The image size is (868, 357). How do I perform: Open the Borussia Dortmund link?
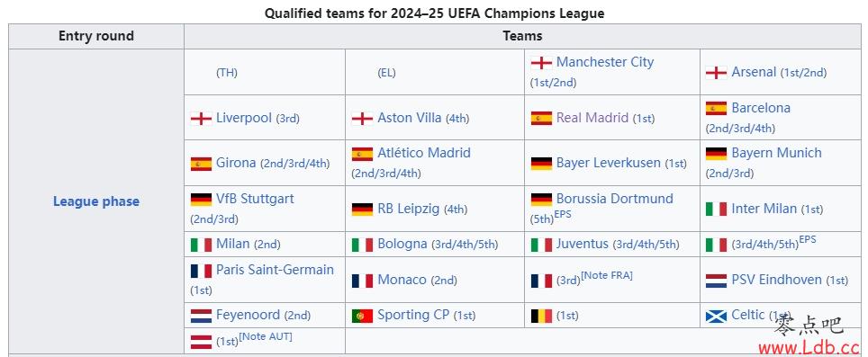point(614,199)
